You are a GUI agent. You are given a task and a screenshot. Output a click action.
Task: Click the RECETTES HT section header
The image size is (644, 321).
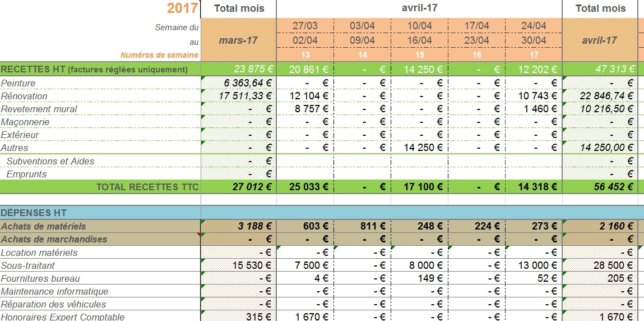(94, 70)
